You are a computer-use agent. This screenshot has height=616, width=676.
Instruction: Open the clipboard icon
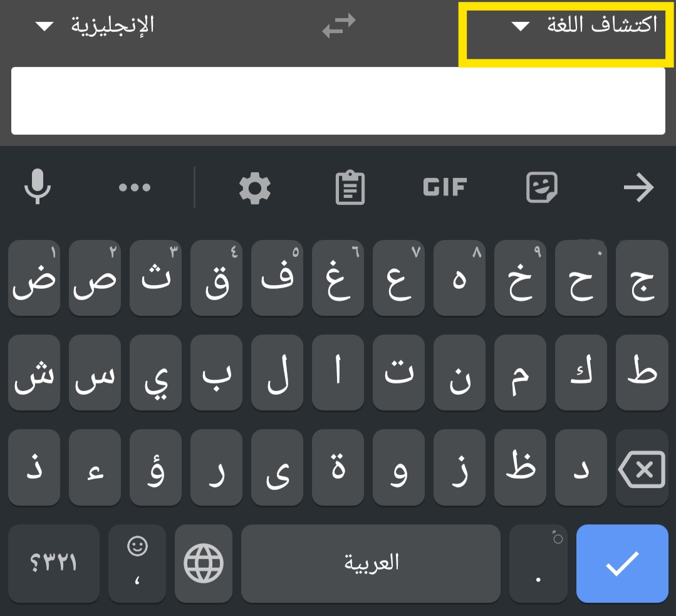pos(350,187)
